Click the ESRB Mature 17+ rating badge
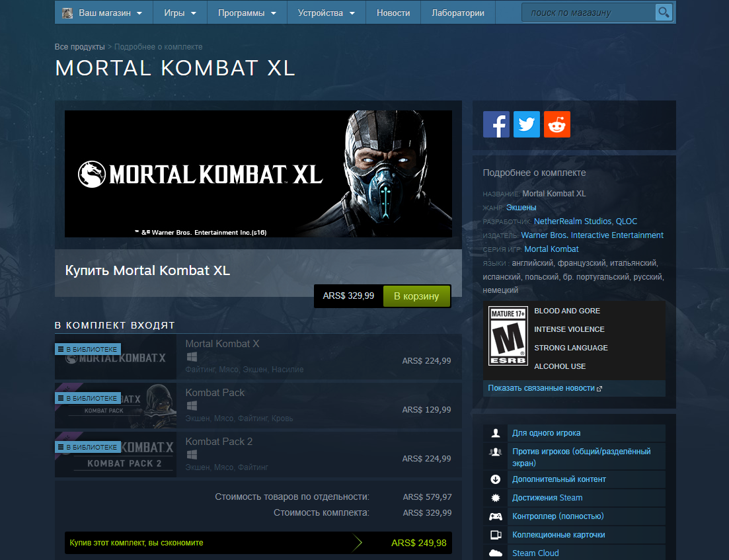 coord(508,336)
